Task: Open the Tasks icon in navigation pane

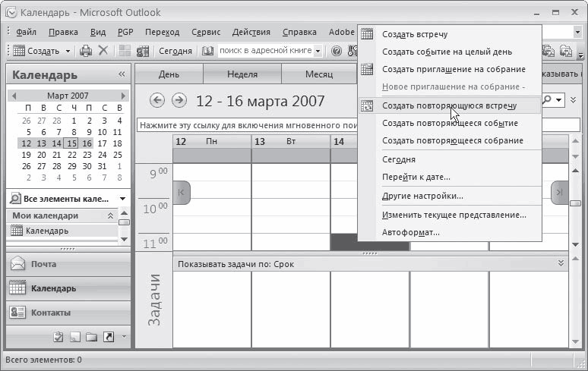Action: (x=58, y=337)
